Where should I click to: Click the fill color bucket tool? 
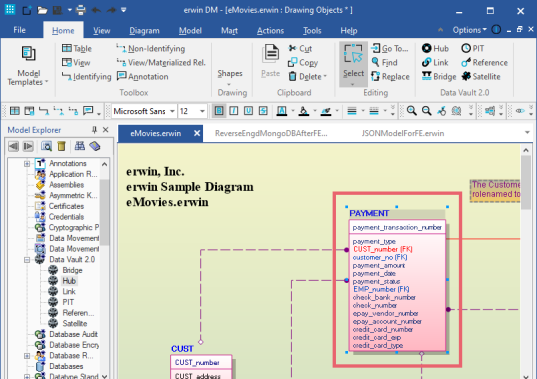point(303,111)
